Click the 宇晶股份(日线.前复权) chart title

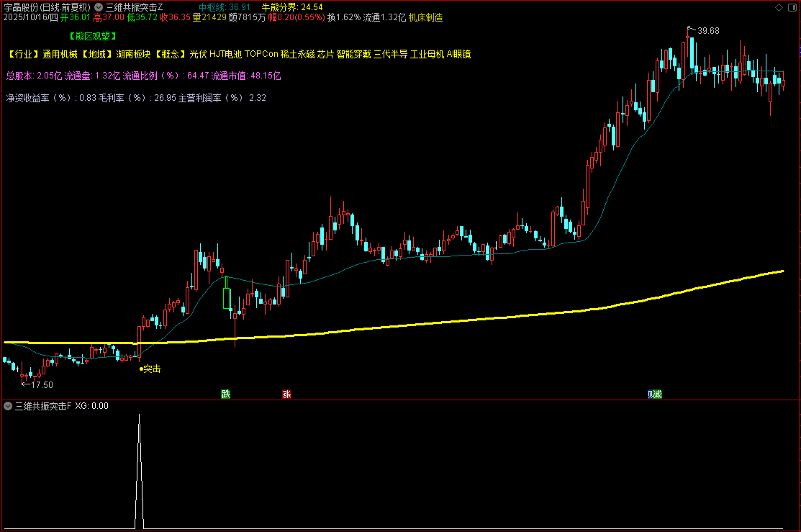point(47,7)
